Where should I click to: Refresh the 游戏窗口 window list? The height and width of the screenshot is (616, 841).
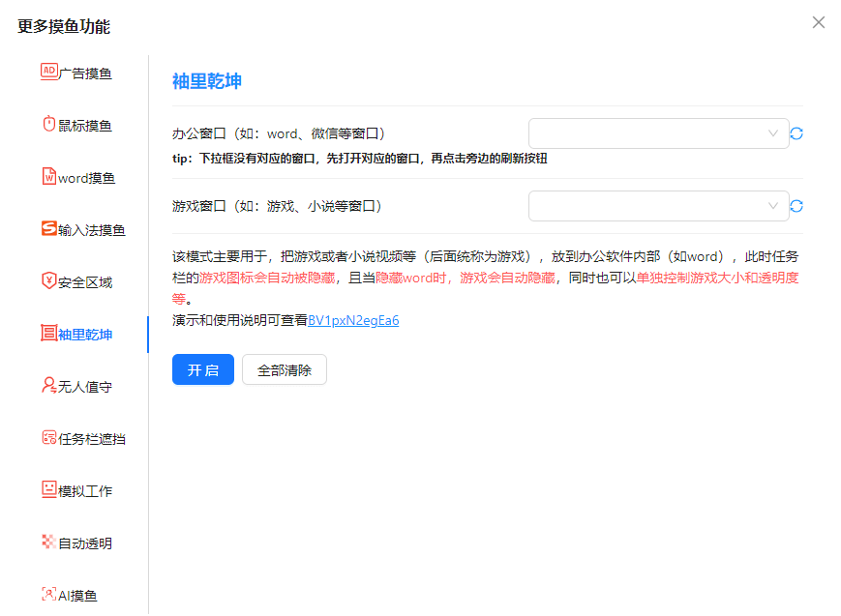pos(796,206)
